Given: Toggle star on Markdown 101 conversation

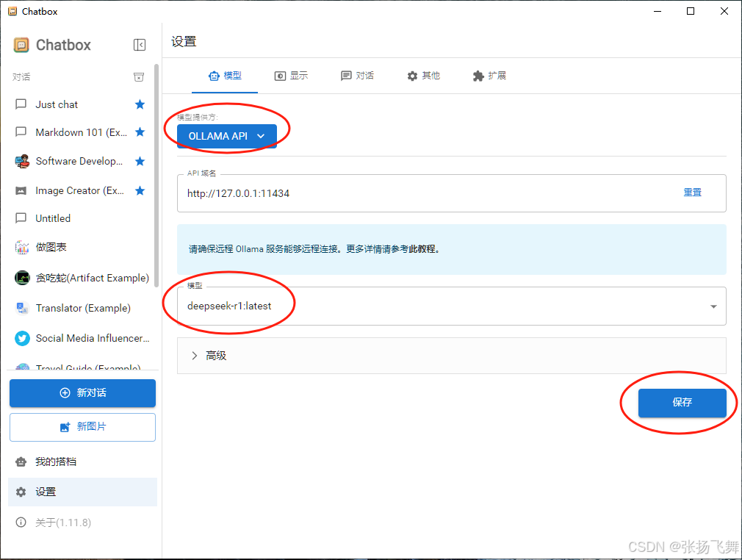Looking at the screenshot, I should pyautogui.click(x=140, y=132).
